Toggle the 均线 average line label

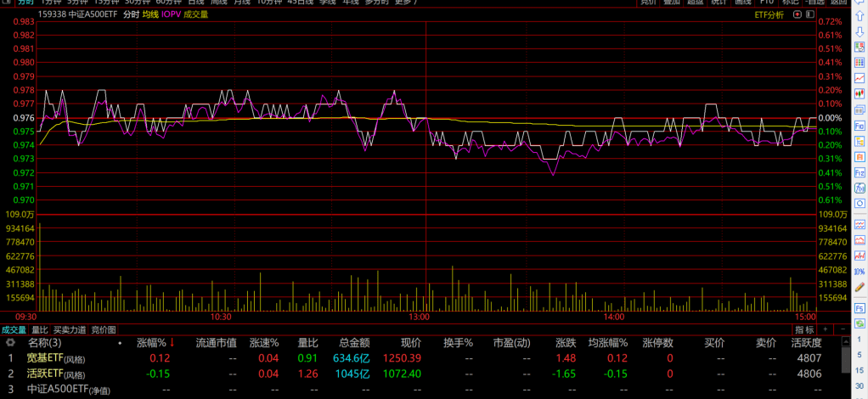150,14
